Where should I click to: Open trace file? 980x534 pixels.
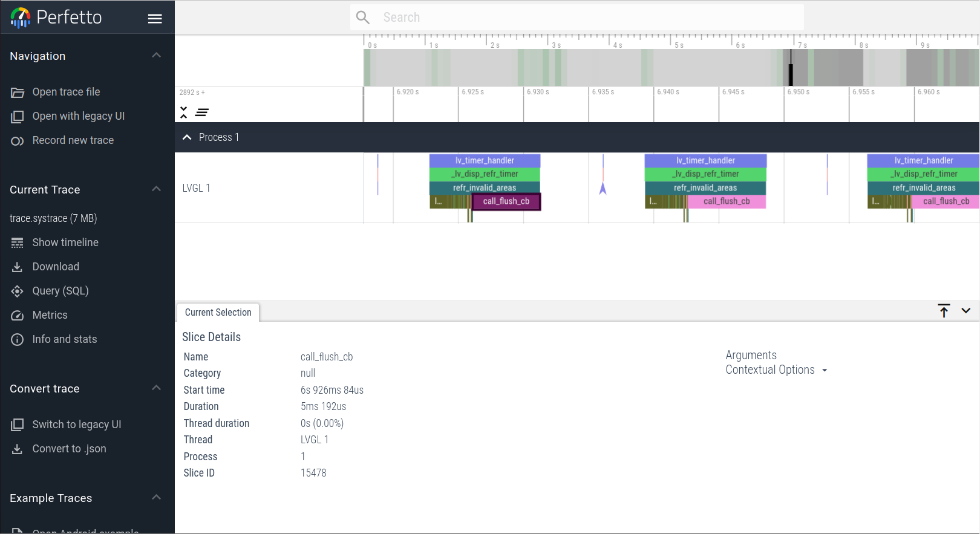click(66, 92)
